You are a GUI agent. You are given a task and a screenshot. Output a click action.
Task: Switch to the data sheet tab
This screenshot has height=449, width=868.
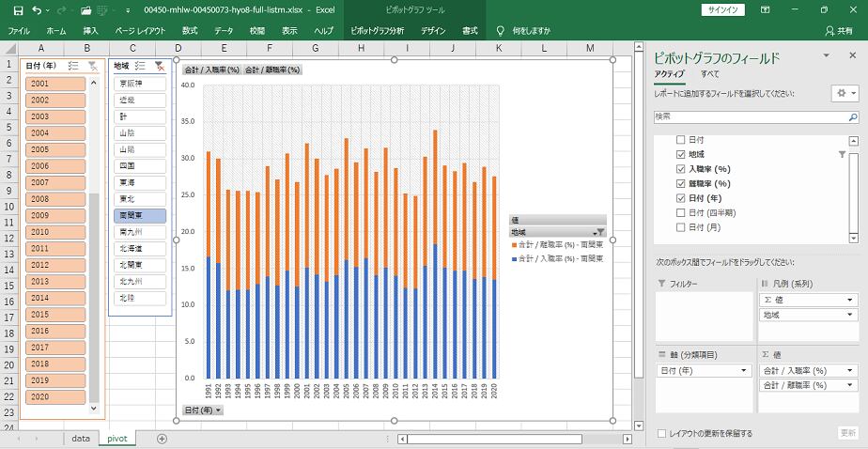coord(80,439)
